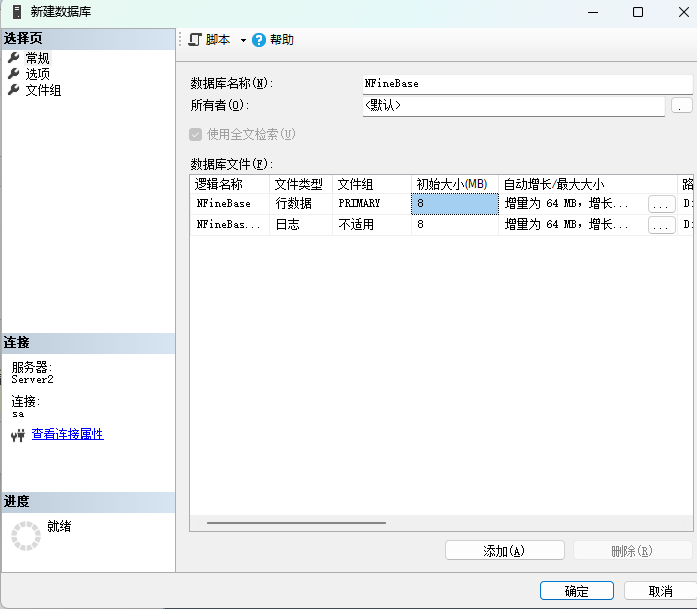Select the PRIMARY filegroup cell
Screen dimensions: 697x609
(x=372, y=204)
